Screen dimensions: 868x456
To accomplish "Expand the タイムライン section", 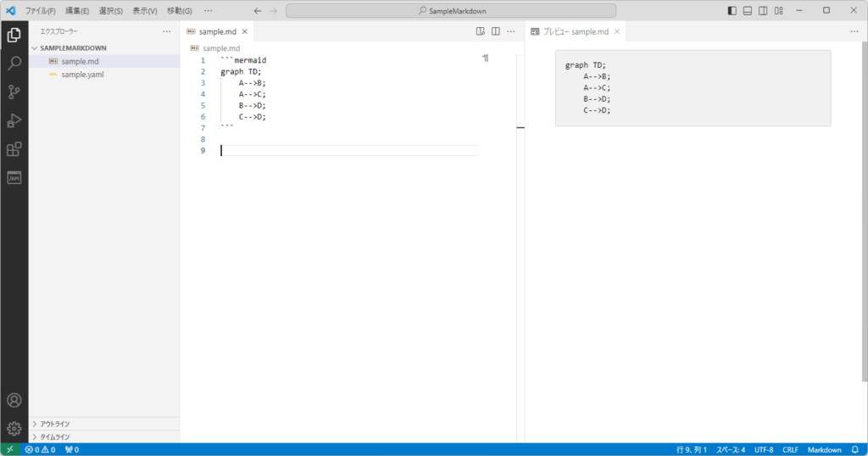I will tap(104, 437).
